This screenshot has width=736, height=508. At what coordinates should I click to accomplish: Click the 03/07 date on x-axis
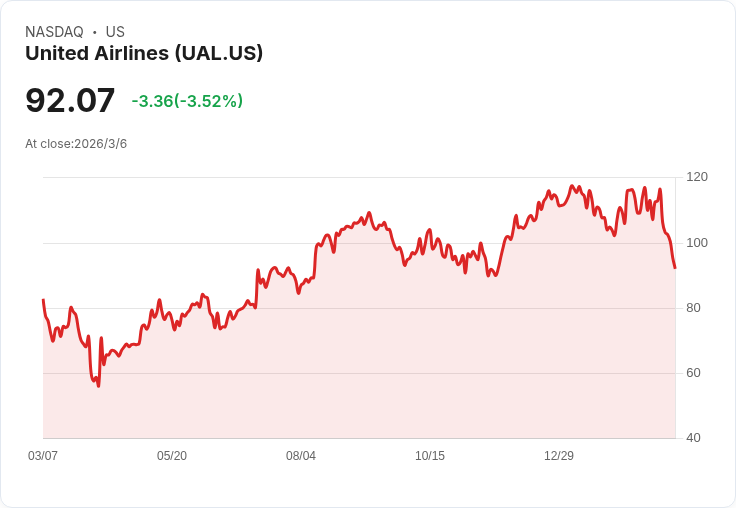point(43,455)
